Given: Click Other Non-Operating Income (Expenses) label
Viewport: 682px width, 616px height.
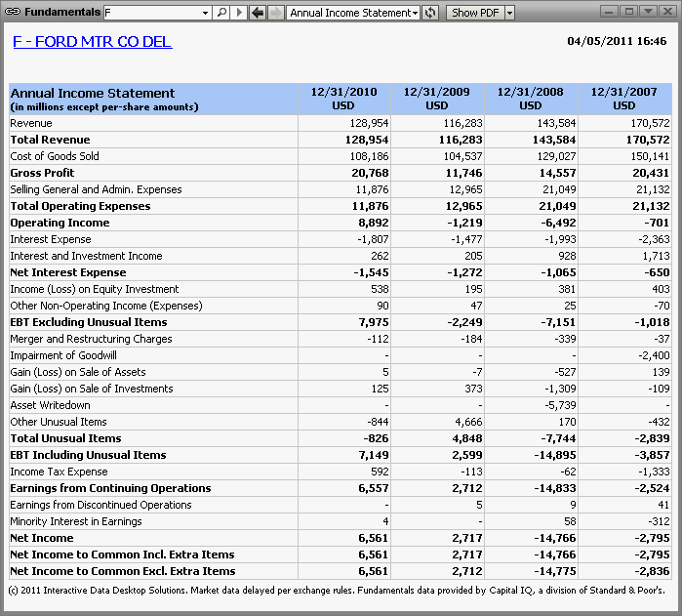Looking at the screenshot, I should pyautogui.click(x=106, y=306).
